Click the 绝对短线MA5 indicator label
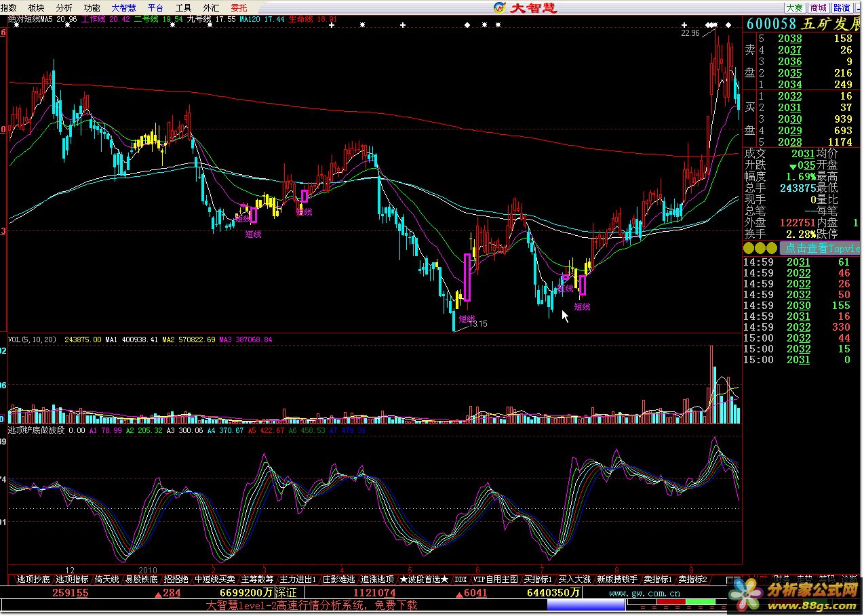Image resolution: width=864 pixels, height=616 pixels. (30, 20)
